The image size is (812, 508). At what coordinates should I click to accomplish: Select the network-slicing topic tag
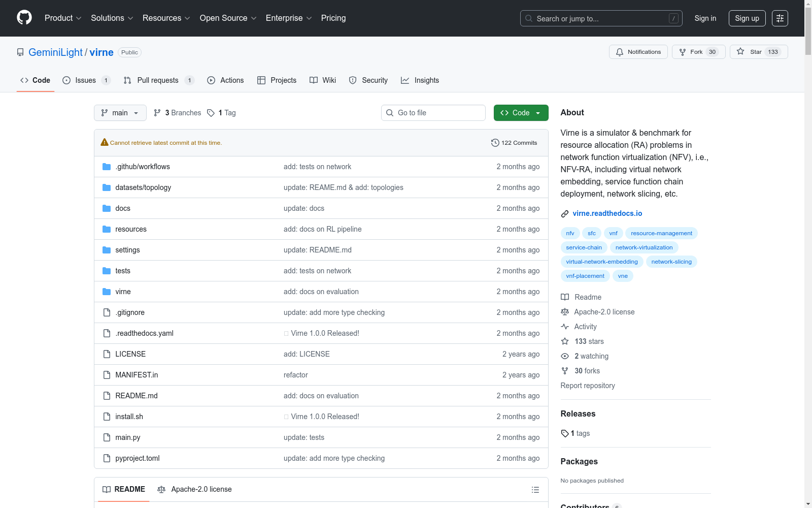671,262
